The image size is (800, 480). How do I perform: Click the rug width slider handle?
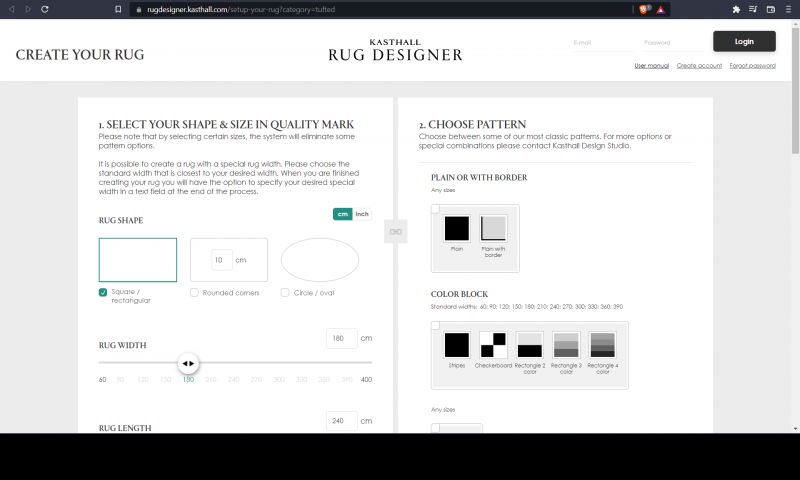point(188,363)
